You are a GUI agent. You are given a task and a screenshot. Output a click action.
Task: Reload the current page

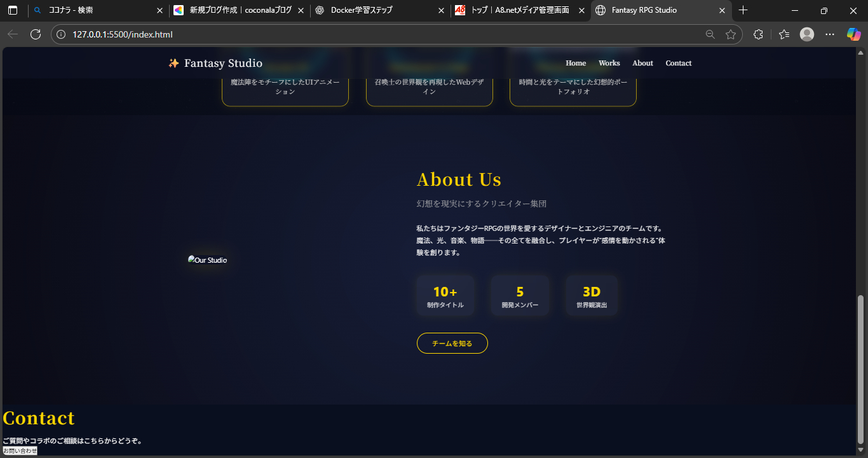36,34
